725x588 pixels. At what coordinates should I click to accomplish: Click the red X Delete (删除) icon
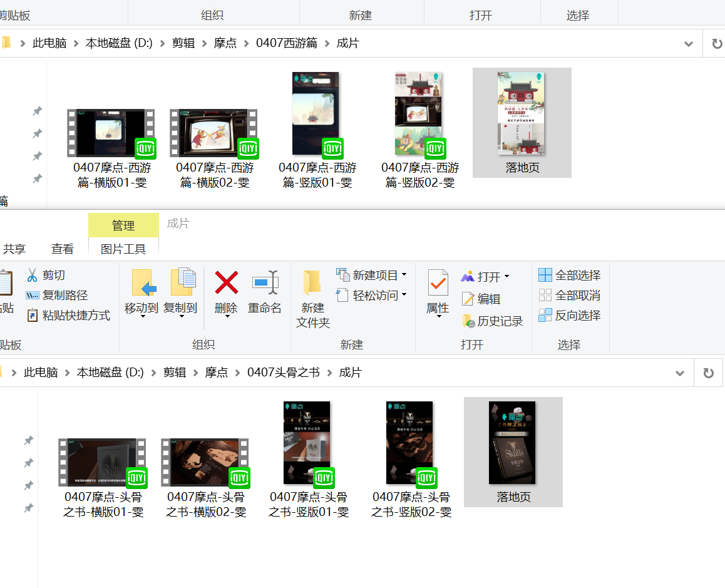pyautogui.click(x=226, y=282)
